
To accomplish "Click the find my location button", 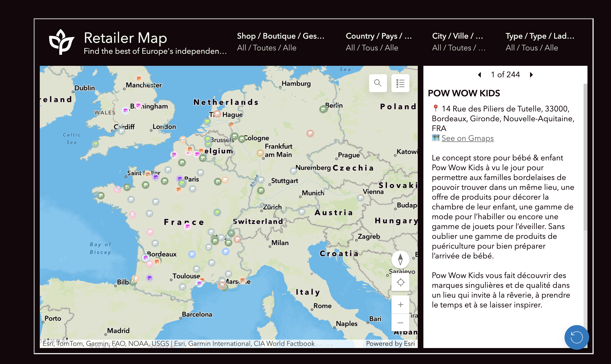I will coord(400,282).
